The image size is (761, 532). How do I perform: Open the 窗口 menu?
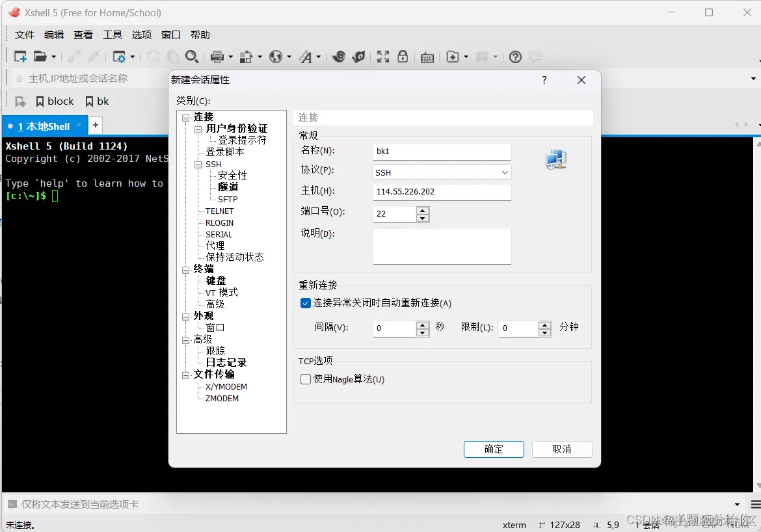[x=171, y=35]
